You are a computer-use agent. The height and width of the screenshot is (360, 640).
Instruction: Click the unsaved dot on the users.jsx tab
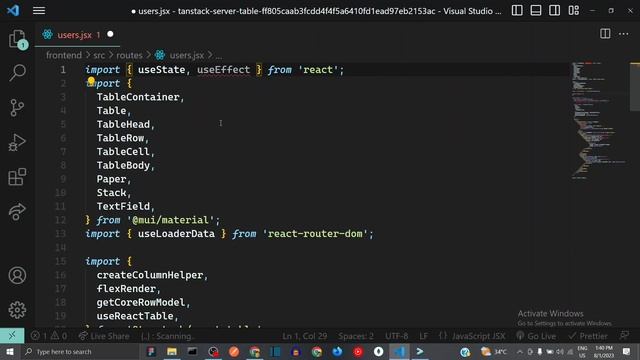click(x=110, y=34)
